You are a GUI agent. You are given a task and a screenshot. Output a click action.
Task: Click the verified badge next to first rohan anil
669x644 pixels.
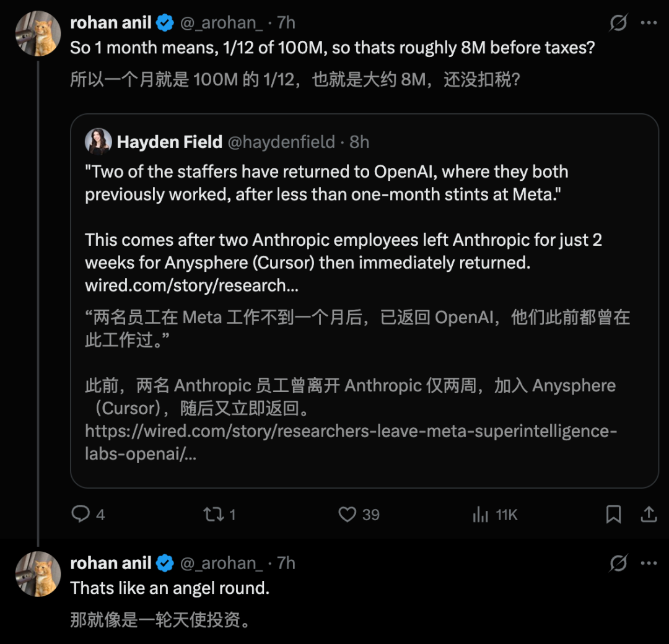click(165, 23)
